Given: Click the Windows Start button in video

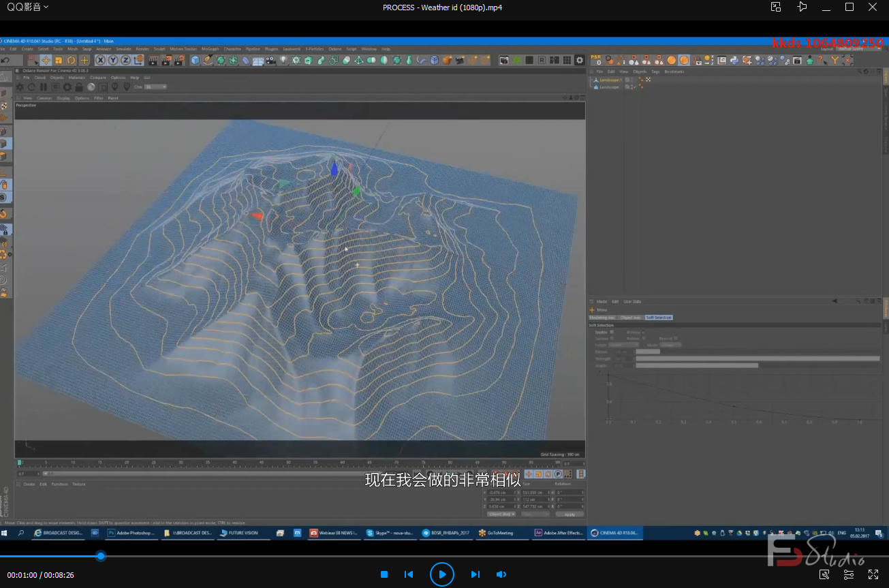Looking at the screenshot, I should [3, 533].
